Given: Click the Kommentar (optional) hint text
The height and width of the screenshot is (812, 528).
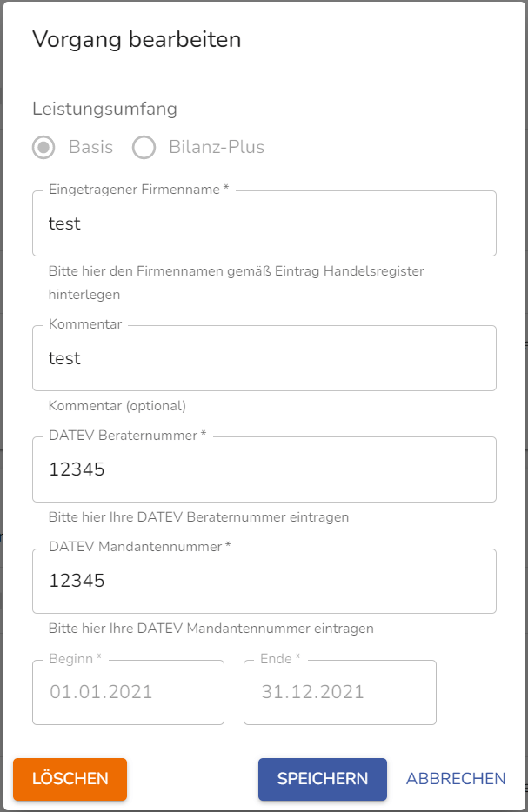Looking at the screenshot, I should click(117, 405).
